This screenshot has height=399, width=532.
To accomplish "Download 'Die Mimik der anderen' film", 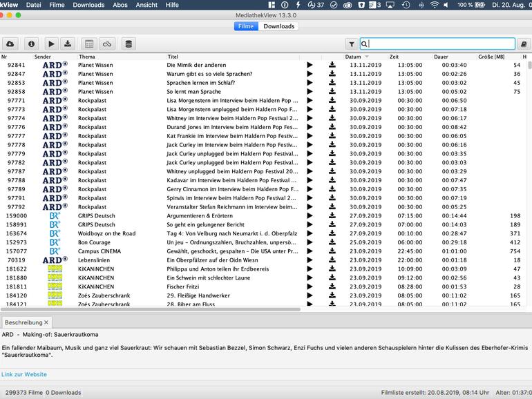I will 332,65.
